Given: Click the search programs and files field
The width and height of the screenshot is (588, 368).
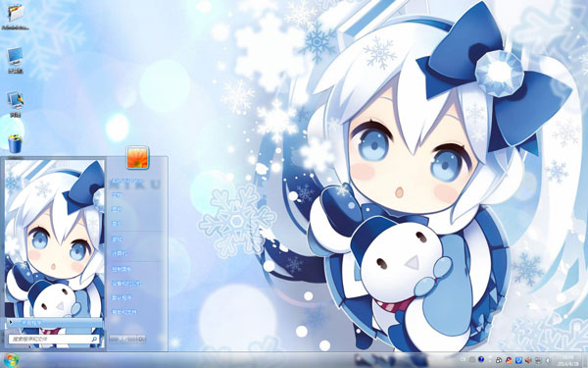Looking at the screenshot, I should pos(54,340).
